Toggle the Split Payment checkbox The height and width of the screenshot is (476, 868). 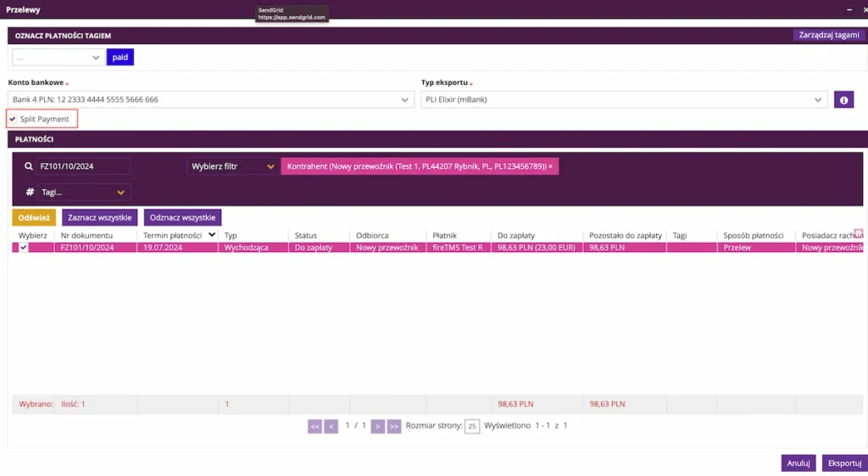(13, 119)
